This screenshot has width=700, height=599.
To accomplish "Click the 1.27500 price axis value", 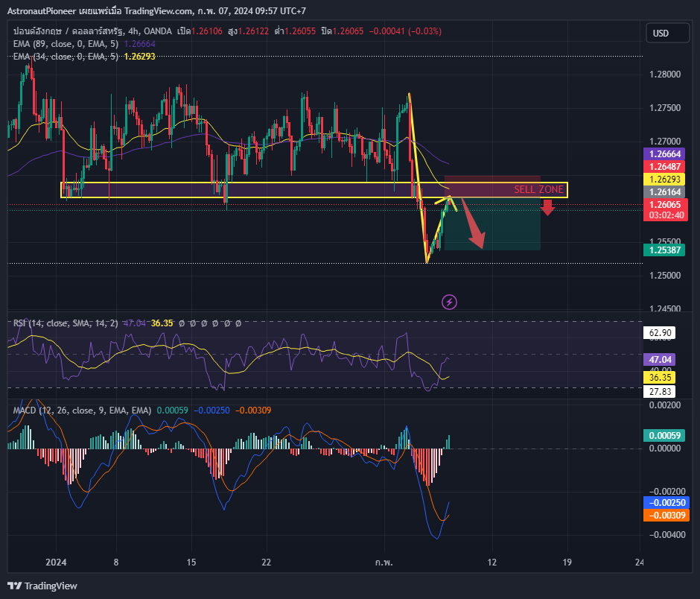I will point(665,107).
